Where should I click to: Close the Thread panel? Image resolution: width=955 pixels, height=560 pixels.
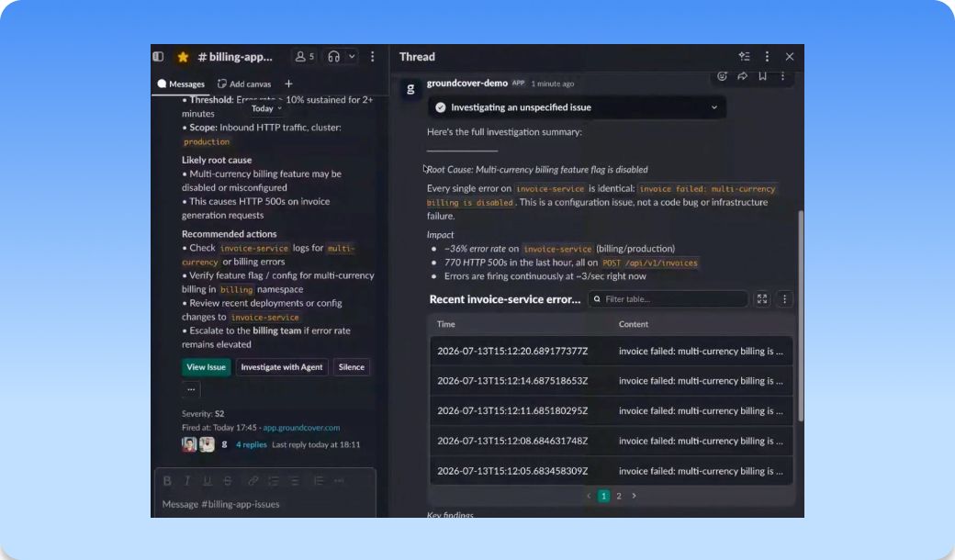coord(790,57)
